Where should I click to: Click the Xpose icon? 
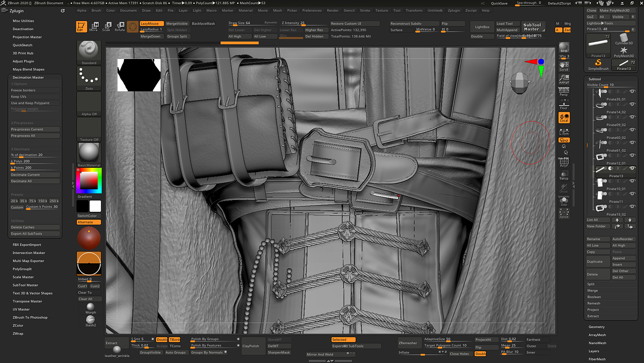click(564, 213)
